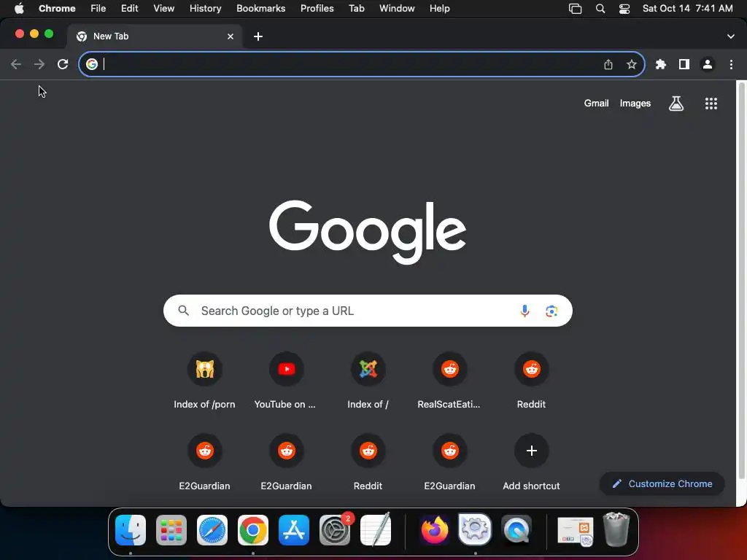Open TextEdit from the Dock
The height and width of the screenshot is (560, 747).
tap(376, 529)
